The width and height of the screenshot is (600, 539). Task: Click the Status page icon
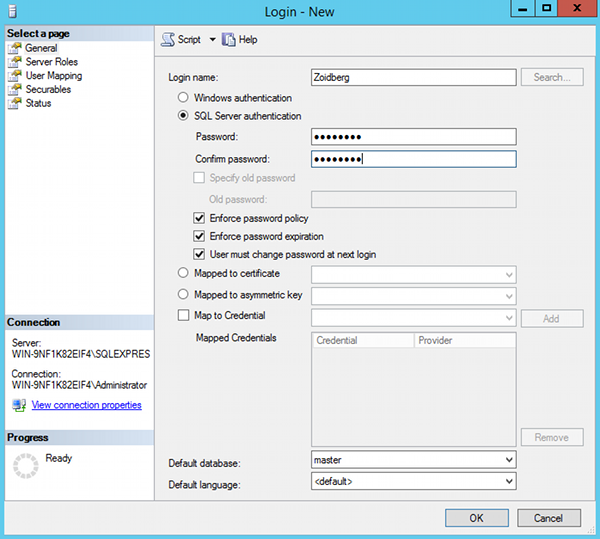pyautogui.click(x=15, y=103)
